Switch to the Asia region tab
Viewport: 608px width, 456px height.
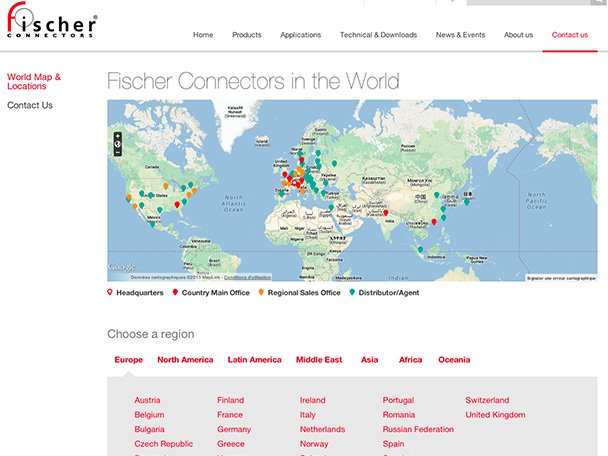(369, 360)
